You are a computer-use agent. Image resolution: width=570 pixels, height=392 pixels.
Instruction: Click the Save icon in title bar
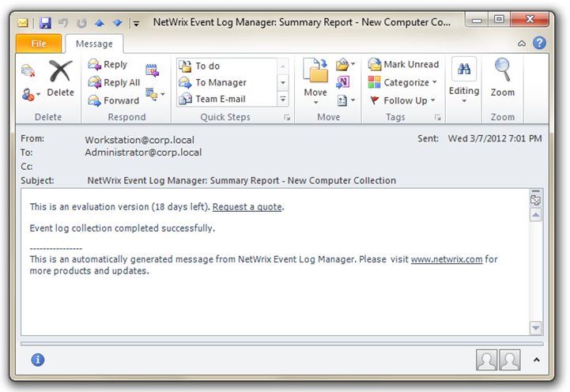coord(45,23)
